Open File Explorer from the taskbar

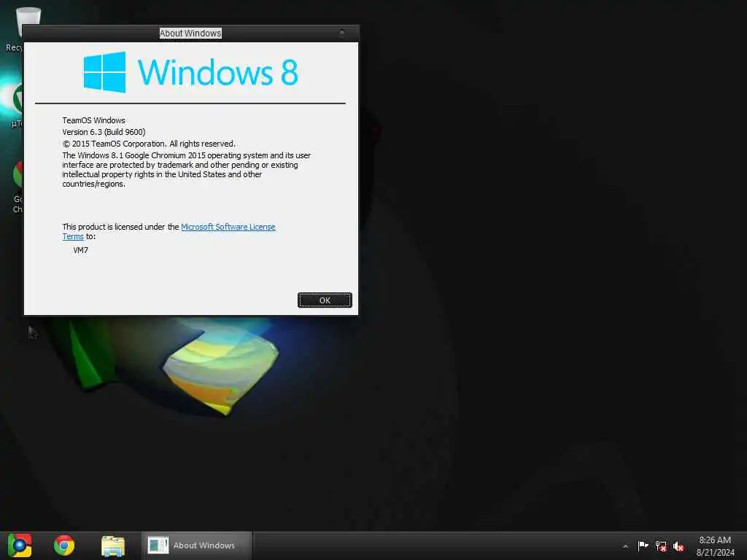coord(113,545)
